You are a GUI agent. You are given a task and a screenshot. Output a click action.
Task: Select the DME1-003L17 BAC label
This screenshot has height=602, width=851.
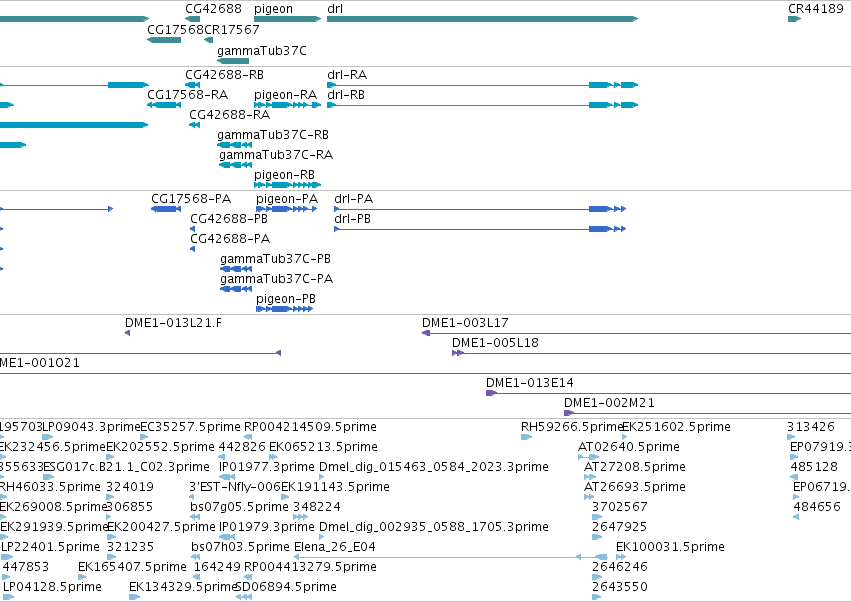pyautogui.click(x=465, y=322)
